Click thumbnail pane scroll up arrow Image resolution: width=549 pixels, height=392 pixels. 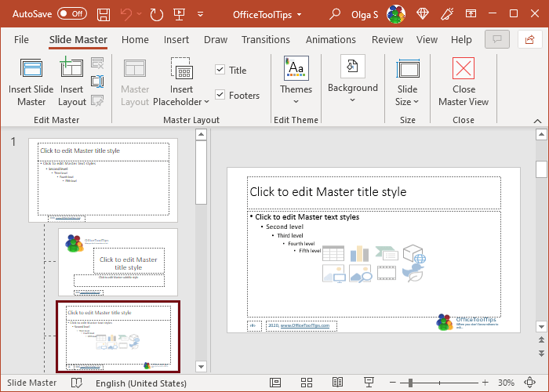(201, 134)
